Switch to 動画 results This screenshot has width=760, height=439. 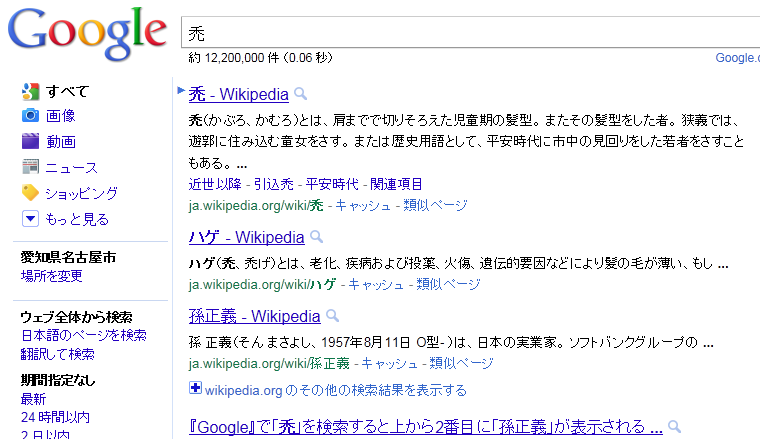tap(61, 141)
